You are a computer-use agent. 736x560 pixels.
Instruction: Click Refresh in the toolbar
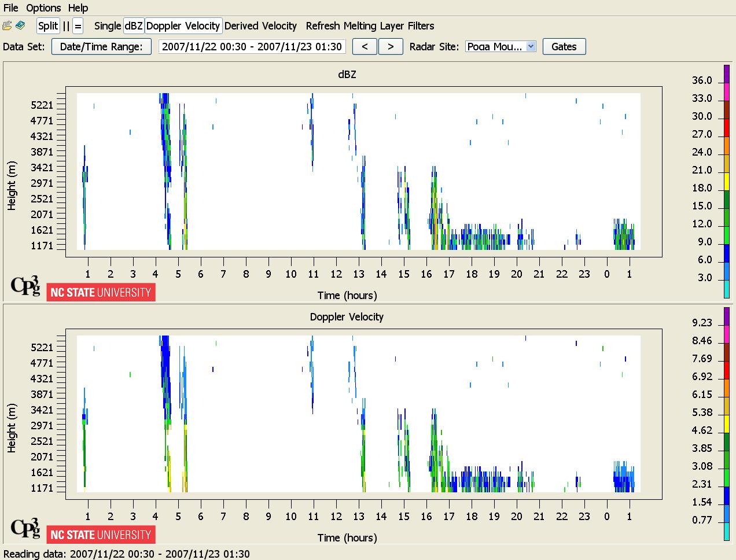coord(323,26)
